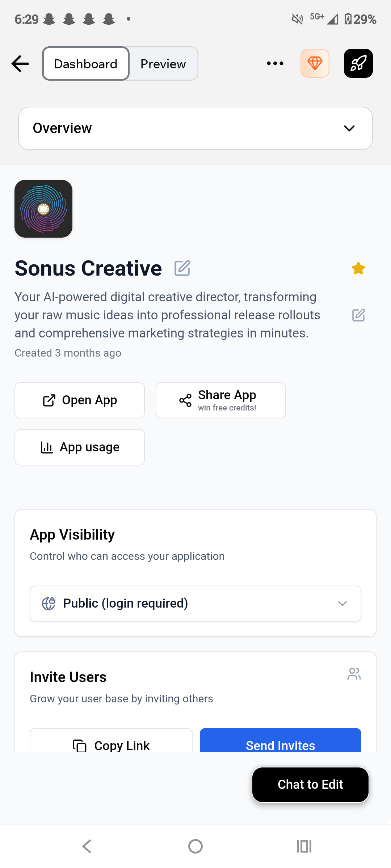Image resolution: width=391 pixels, height=868 pixels.
Task: Tap the blue Send Invites button
Action: [281, 741]
